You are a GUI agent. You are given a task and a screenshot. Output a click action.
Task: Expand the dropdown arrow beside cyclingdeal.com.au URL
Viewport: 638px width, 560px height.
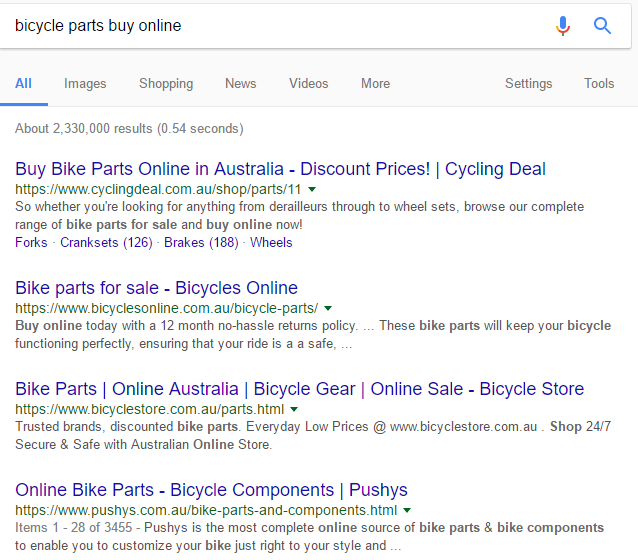click(x=312, y=189)
